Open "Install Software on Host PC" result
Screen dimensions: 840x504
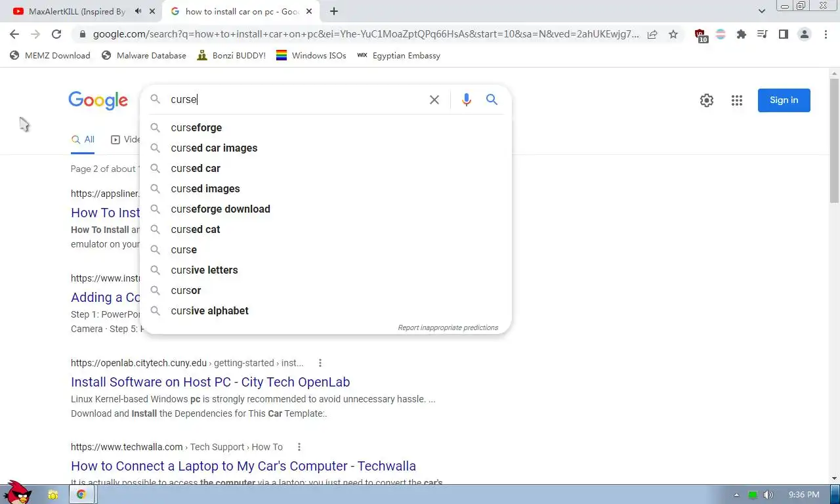210,382
